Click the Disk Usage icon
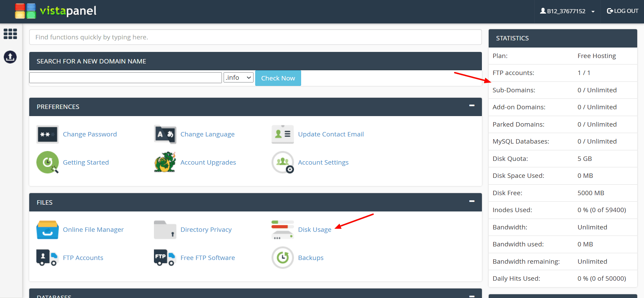This screenshot has width=644, height=298. 282,230
